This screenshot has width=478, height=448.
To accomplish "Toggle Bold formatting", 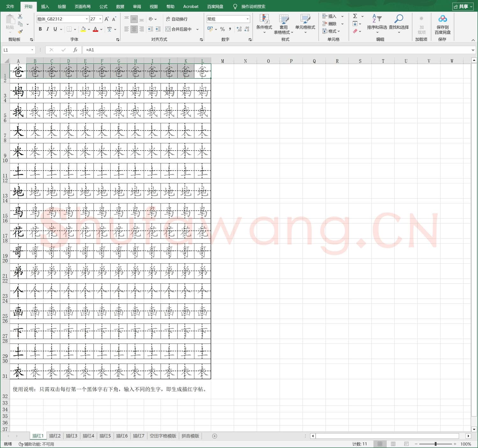I will click(x=40, y=29).
